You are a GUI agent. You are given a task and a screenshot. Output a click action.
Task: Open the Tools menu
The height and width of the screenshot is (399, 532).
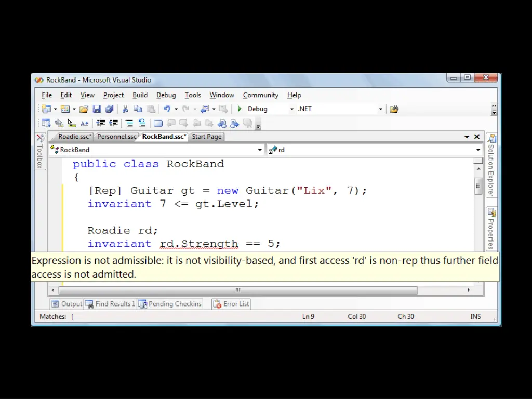coord(193,95)
